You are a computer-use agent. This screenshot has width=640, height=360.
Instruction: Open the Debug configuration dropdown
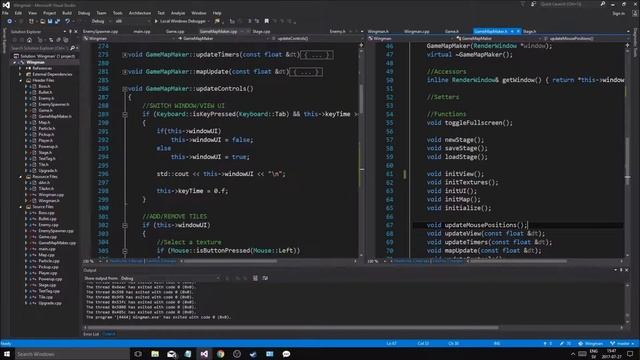(100, 21)
